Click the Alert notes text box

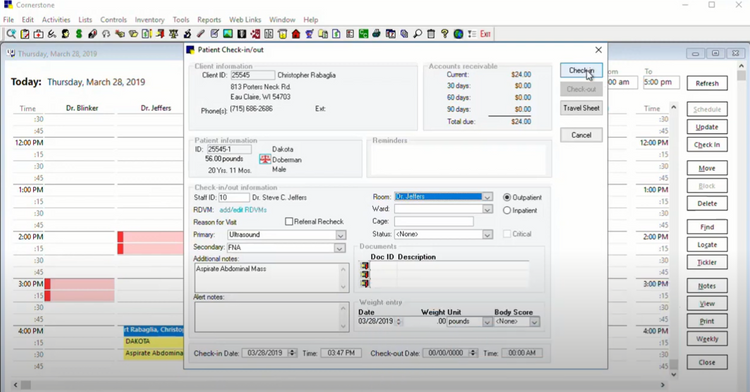(272, 316)
